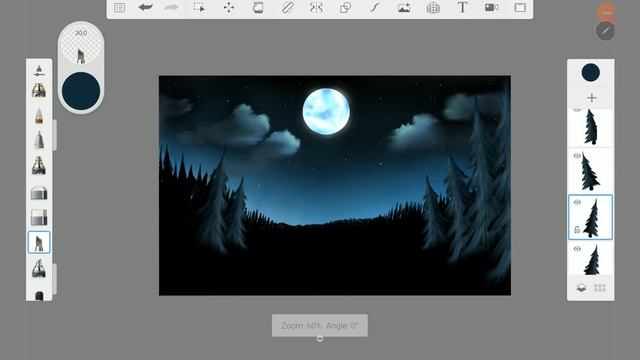
Task: Select the Transform move tool
Action: (x=229, y=7)
